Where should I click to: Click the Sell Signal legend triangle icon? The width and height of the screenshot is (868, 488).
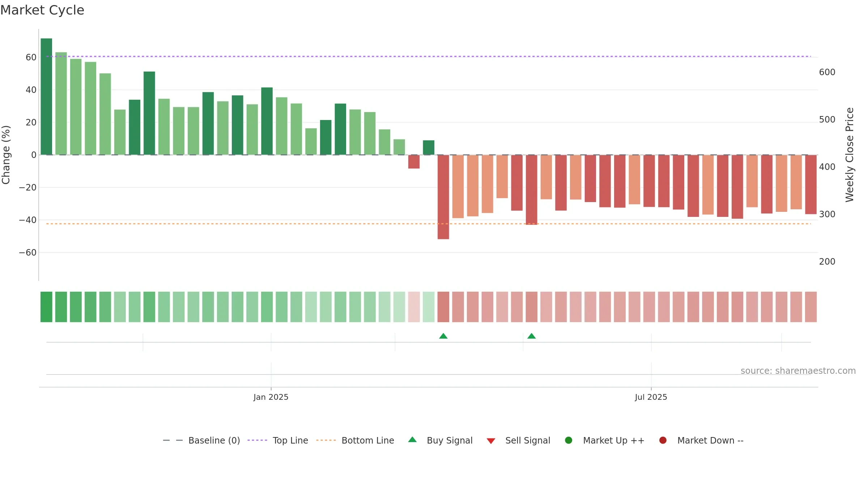491,441
